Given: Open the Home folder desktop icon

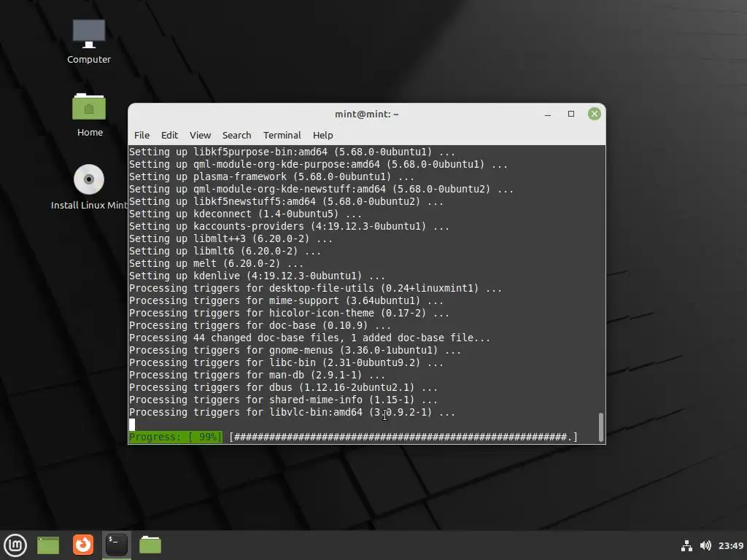Looking at the screenshot, I should (89, 115).
